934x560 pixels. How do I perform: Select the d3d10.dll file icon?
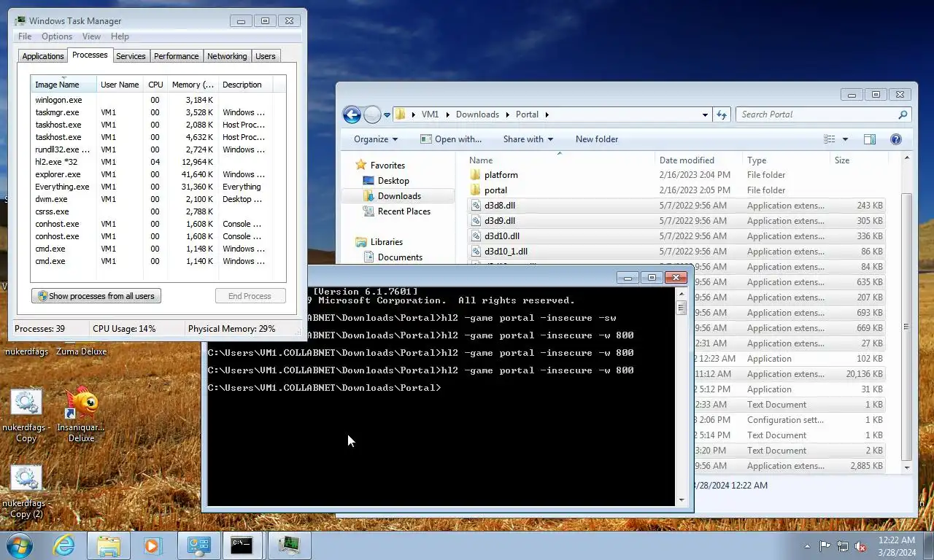click(x=475, y=236)
